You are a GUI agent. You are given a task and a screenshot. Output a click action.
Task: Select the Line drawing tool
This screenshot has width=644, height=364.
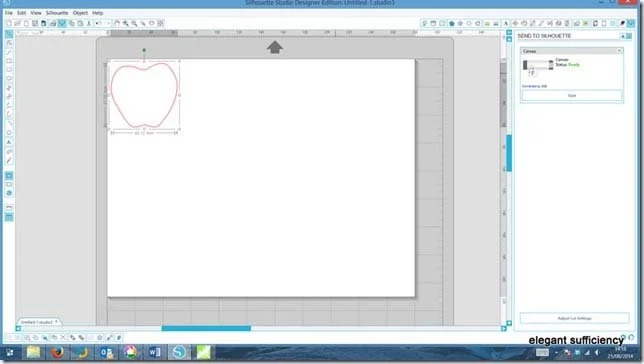point(9,52)
